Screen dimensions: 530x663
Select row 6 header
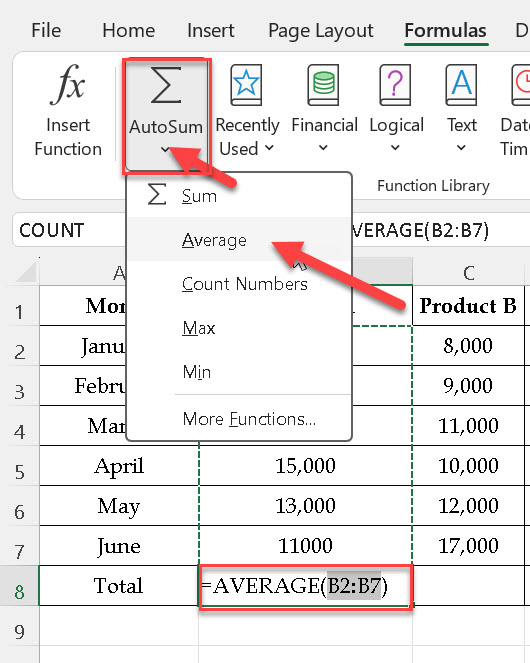[x=19, y=506]
